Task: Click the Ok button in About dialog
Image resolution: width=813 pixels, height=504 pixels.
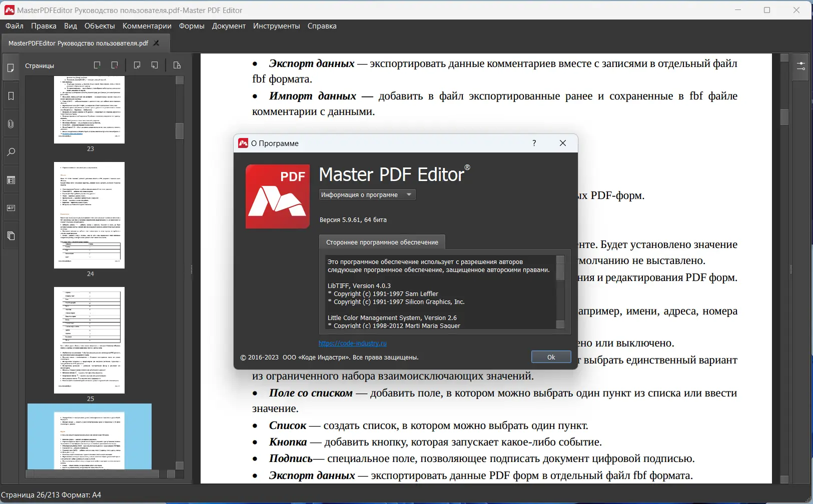Action: [551, 357]
